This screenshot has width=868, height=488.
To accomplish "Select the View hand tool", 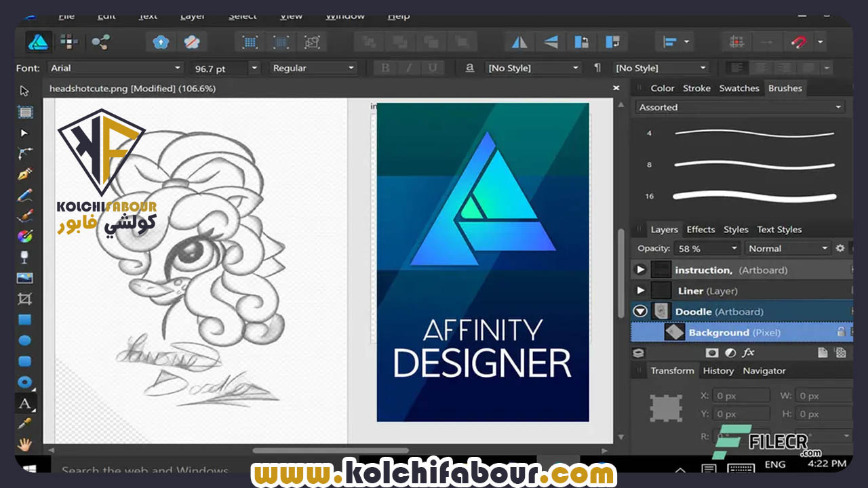I will 25,445.
